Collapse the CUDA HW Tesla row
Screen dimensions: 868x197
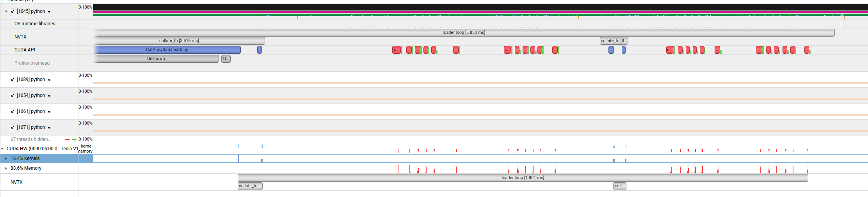tap(3, 149)
